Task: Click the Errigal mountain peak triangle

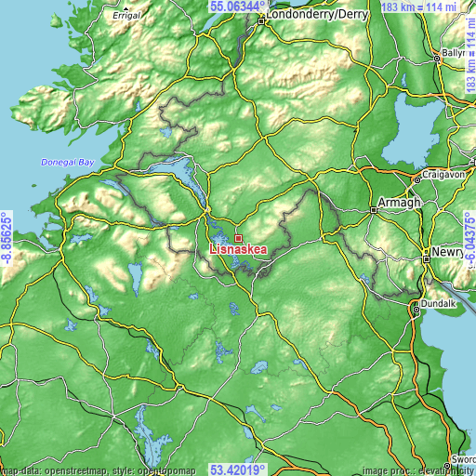Action: click(126, 9)
